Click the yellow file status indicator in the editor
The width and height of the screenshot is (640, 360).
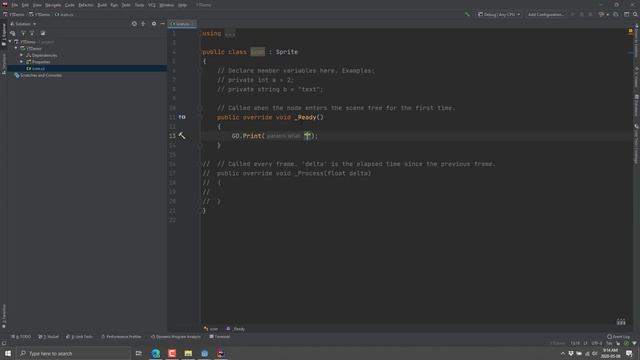point(631,31)
